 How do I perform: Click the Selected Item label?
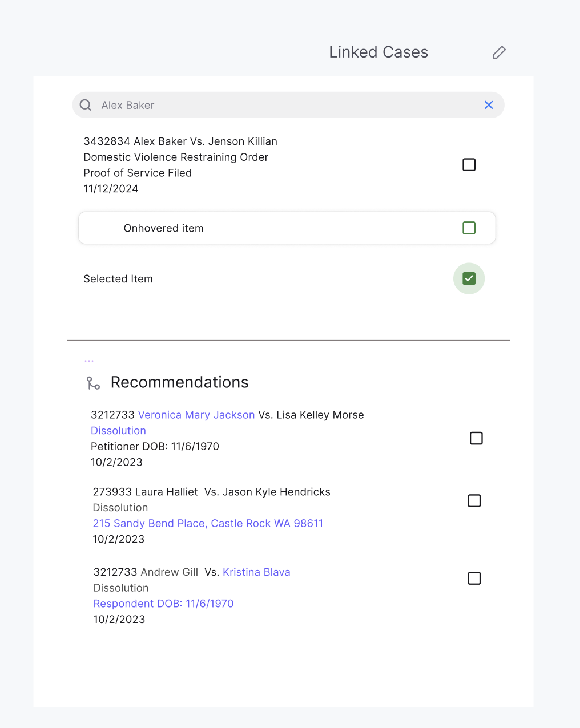pos(118,278)
